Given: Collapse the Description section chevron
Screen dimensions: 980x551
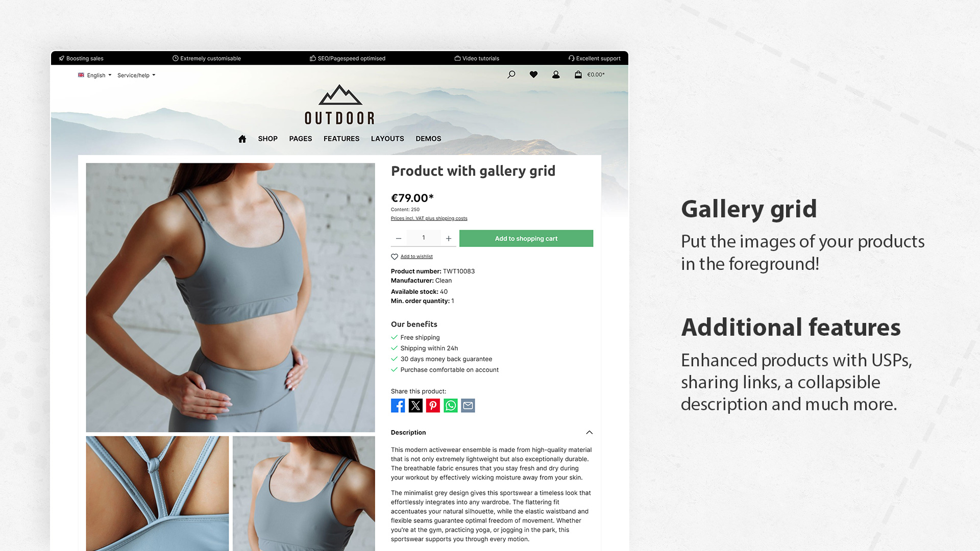Looking at the screenshot, I should [x=590, y=432].
